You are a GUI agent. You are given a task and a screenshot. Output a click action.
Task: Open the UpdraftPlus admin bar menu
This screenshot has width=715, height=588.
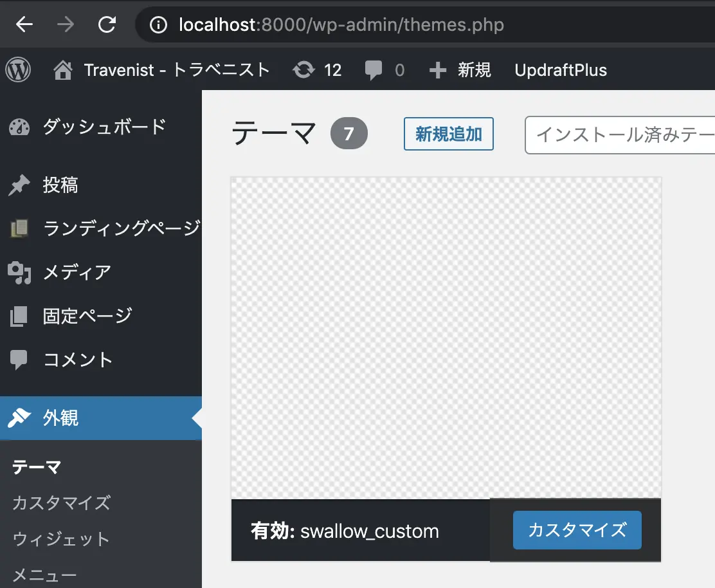point(561,70)
